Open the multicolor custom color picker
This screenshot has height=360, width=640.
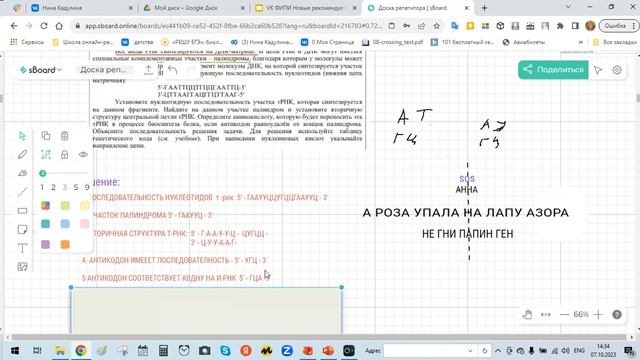point(45,205)
